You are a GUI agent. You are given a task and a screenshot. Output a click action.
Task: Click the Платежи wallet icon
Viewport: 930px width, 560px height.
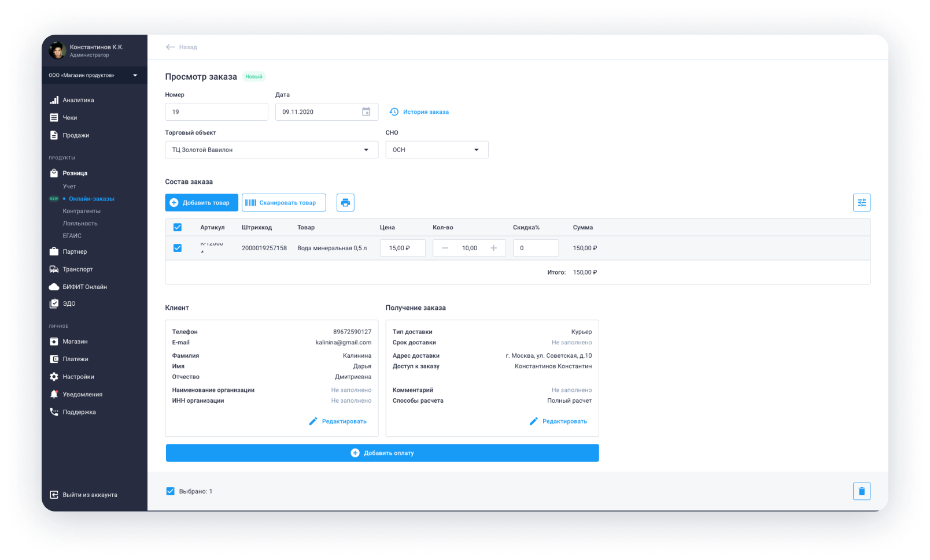tap(54, 359)
